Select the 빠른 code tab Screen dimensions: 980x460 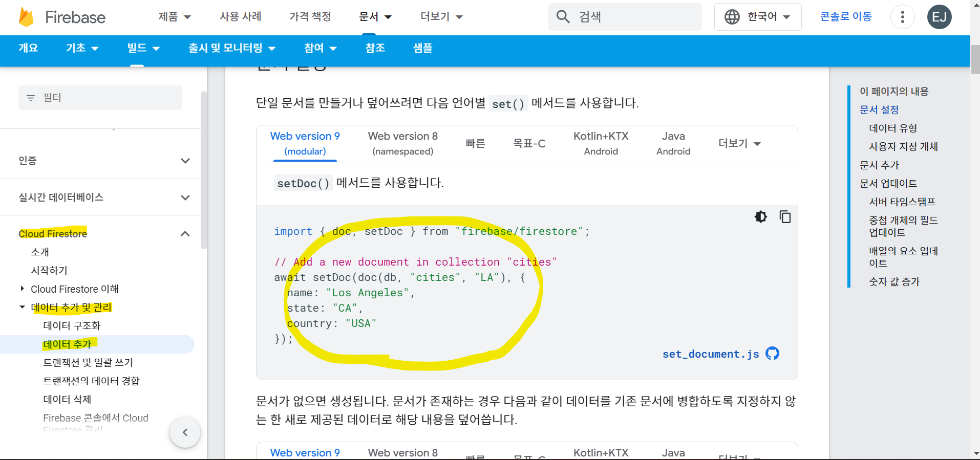point(475,144)
